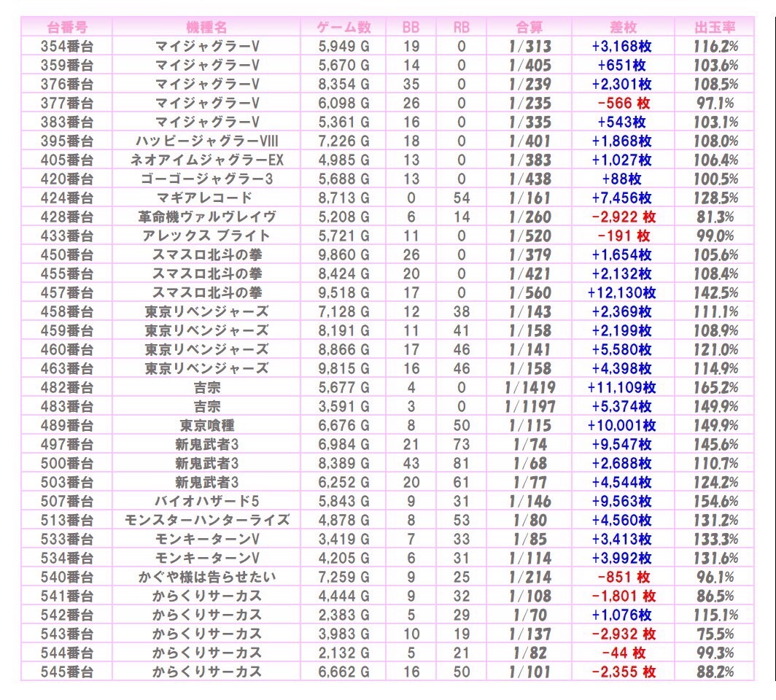The height and width of the screenshot is (700, 776).
Task: Click the 機種名 column header
Action: point(206,27)
